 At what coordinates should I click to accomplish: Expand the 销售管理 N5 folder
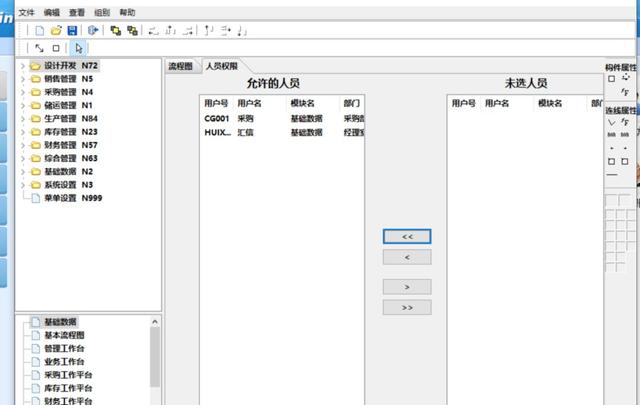coord(23,79)
